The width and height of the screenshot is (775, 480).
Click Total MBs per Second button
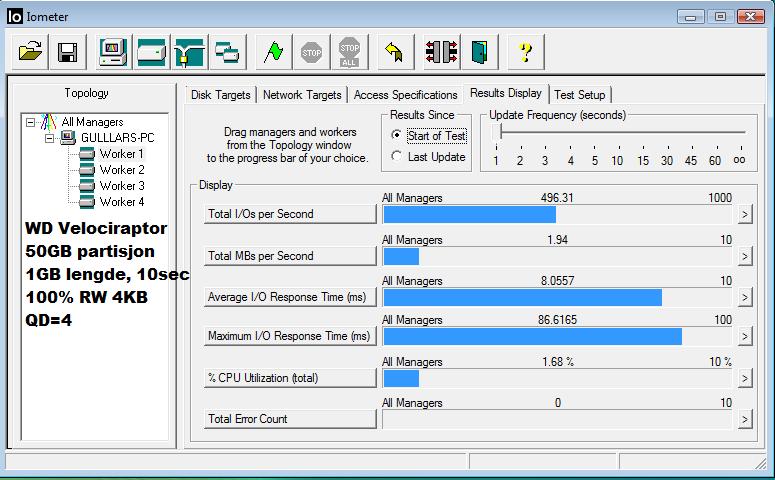pyautogui.click(x=290, y=256)
